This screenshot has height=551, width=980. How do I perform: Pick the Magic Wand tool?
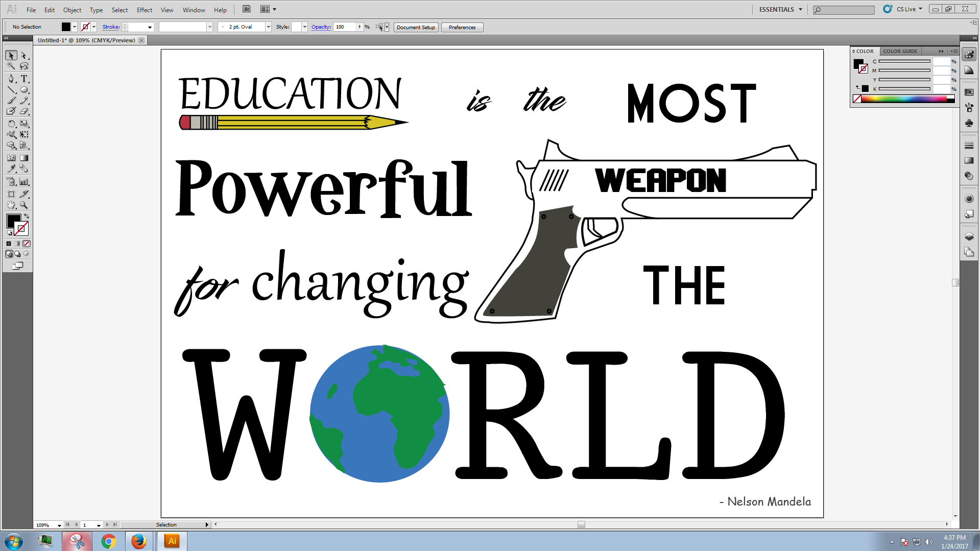pos(11,66)
